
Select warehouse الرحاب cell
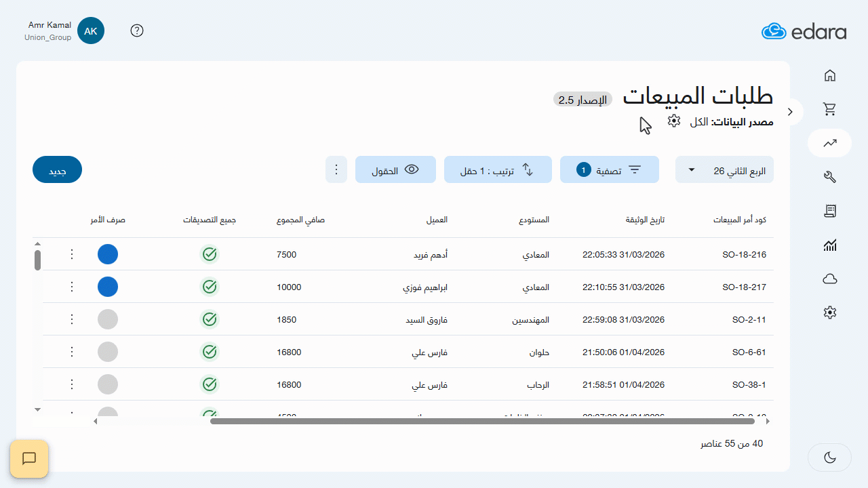click(x=538, y=385)
